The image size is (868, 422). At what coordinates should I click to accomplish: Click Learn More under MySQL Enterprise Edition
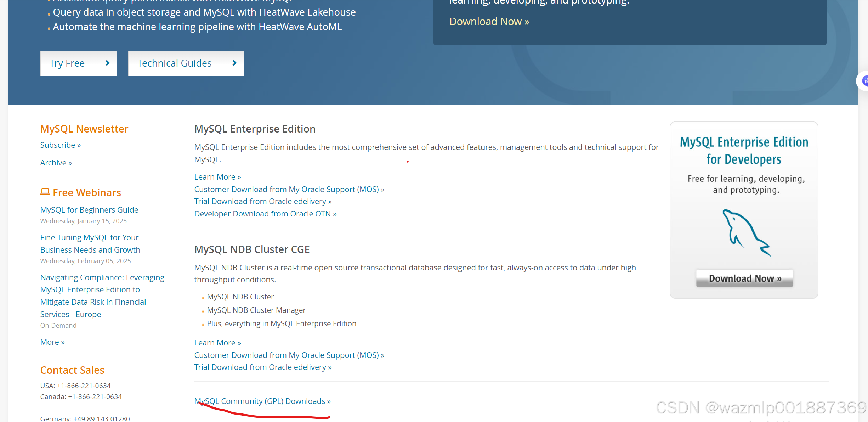[217, 176]
